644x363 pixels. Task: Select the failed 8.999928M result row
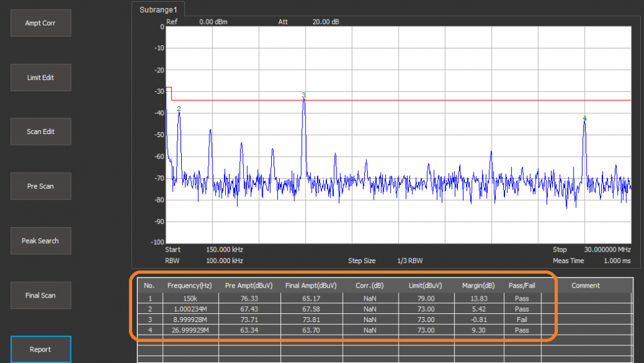[189, 320]
